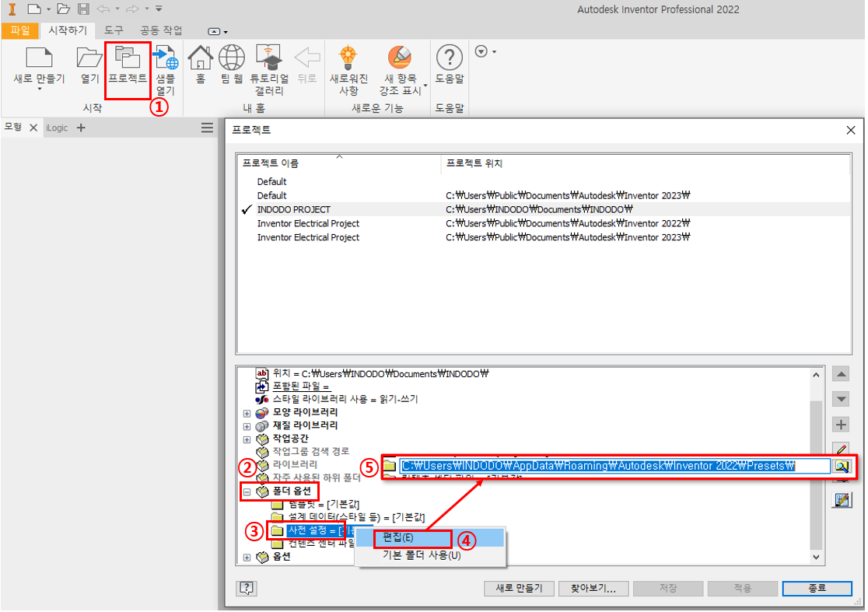
Task: Click the Presets path input field
Action: pos(615,466)
